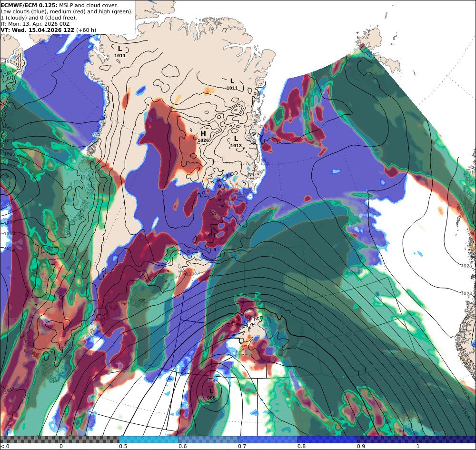Click the 'IT: Mon. 13. Apr. 2026 00Z' line

tap(35, 24)
